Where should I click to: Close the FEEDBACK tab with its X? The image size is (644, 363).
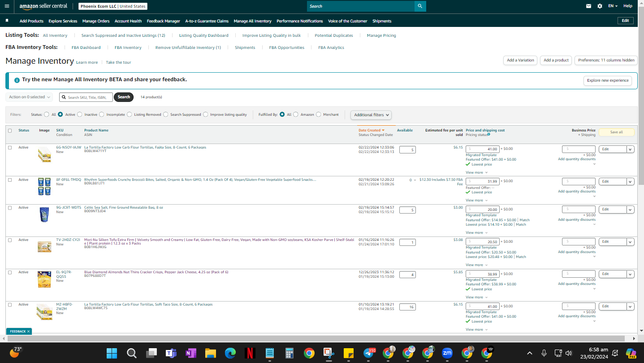point(28,332)
